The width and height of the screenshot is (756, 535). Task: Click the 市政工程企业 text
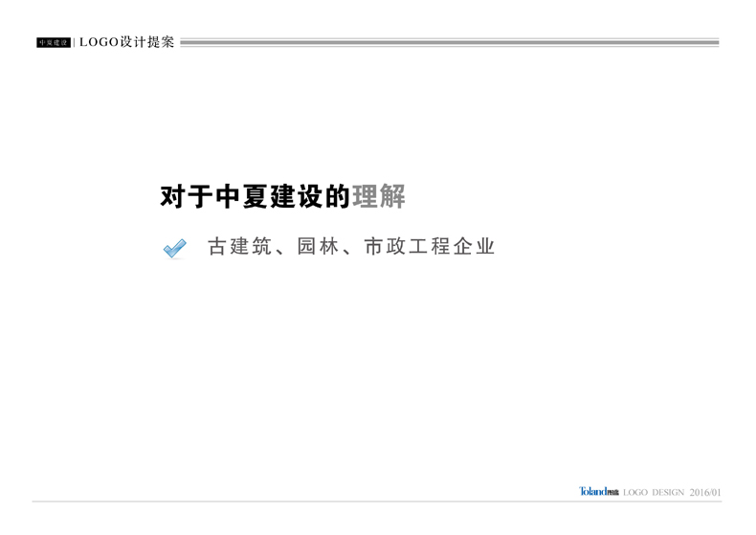(430, 247)
